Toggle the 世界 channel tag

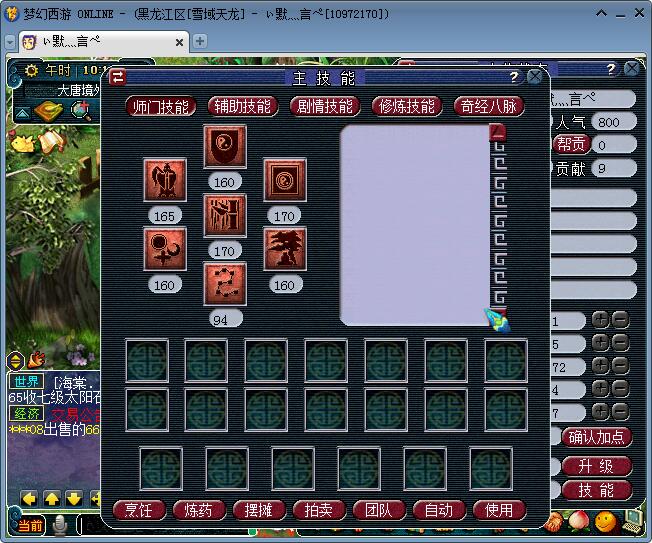pyautogui.click(x=27, y=381)
